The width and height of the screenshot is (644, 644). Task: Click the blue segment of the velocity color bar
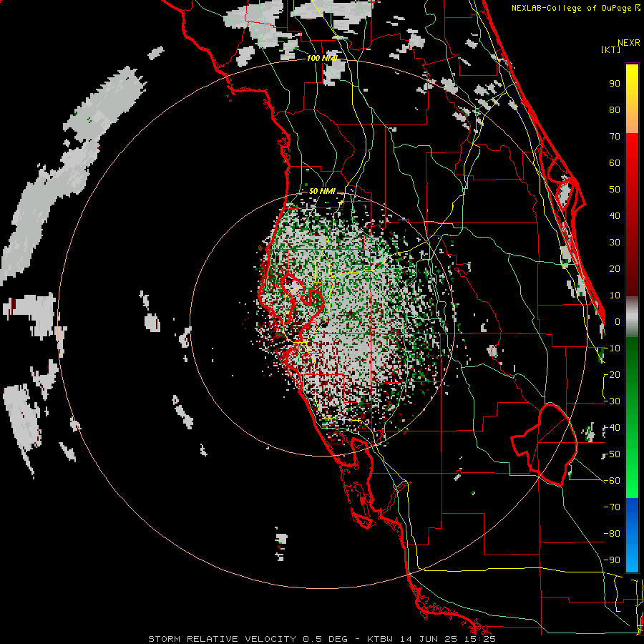point(632,535)
